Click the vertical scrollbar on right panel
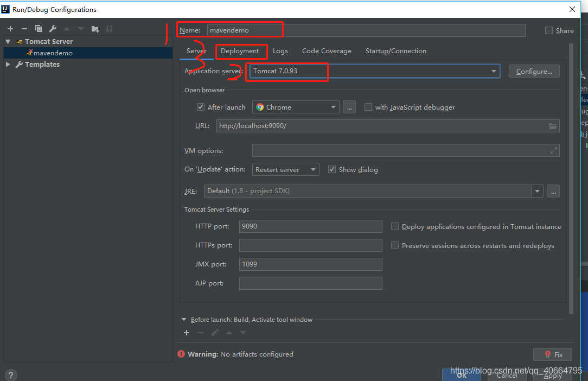This screenshot has width=588, height=381. [x=571, y=179]
